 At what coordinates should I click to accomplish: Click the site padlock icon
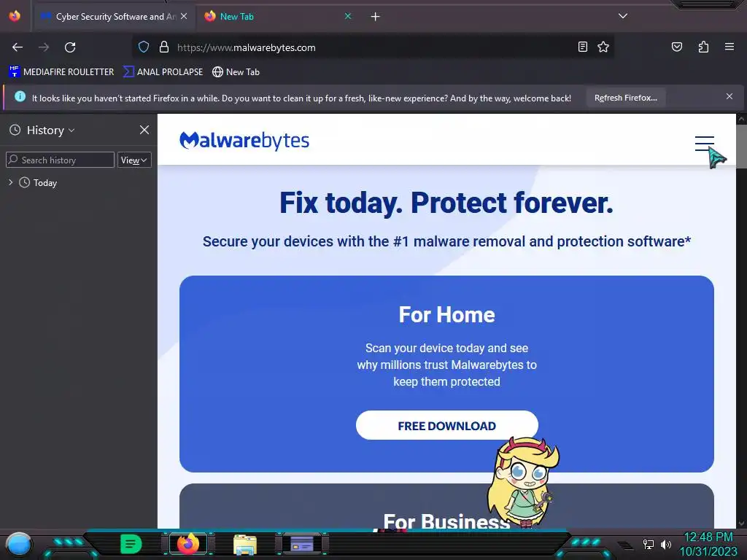click(x=164, y=47)
